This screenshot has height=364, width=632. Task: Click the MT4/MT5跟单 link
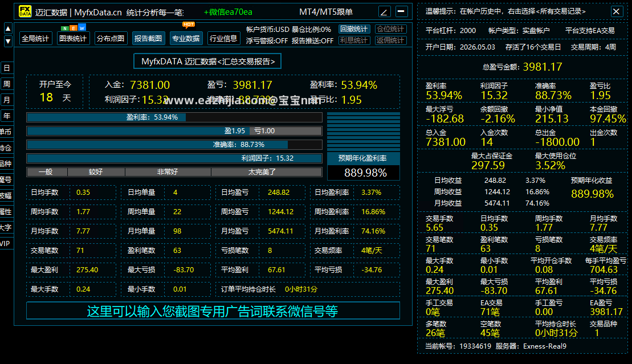(325, 12)
